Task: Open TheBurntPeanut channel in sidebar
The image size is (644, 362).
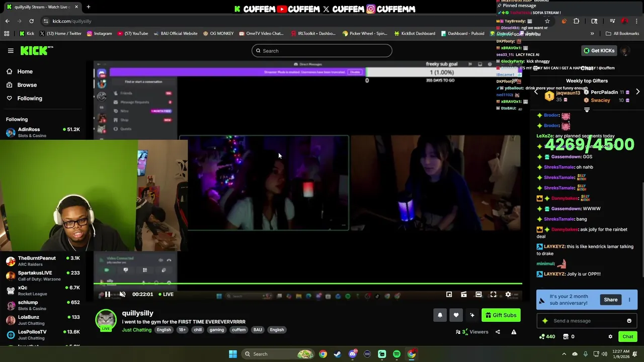Action: 43,261
